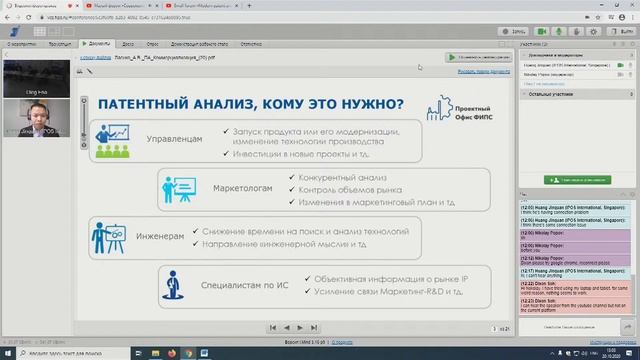Click first participants panel header icon
The image size is (640, 360).
point(615,44)
